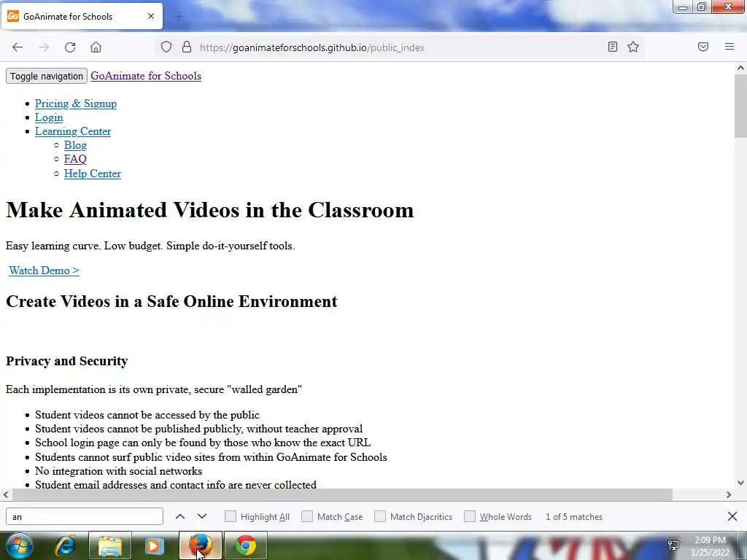Click the horizontal scrollbar left arrow
The image size is (747, 560).
point(6,495)
